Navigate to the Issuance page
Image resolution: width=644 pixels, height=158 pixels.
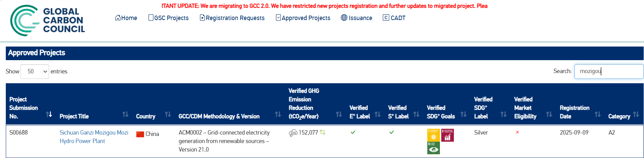[x=356, y=18]
